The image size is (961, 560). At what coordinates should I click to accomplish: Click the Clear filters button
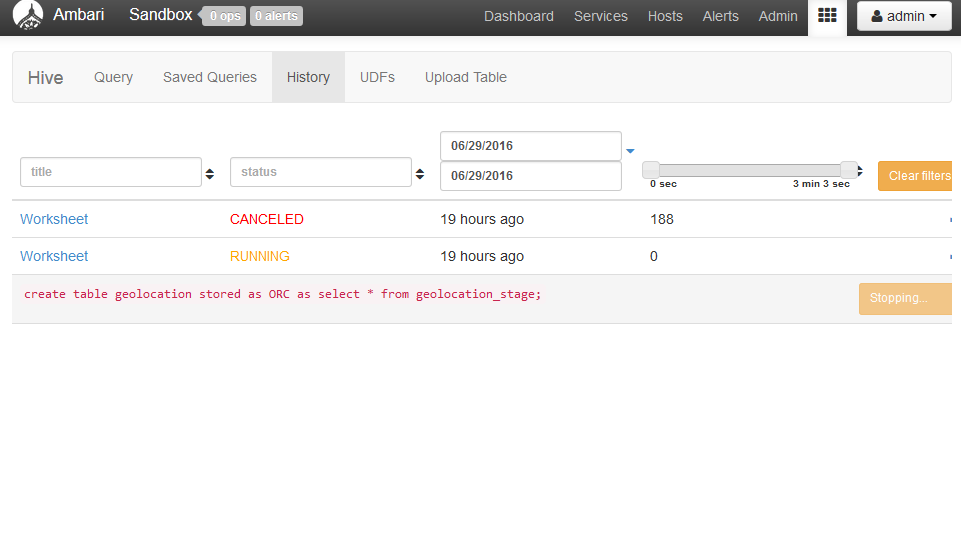916,176
